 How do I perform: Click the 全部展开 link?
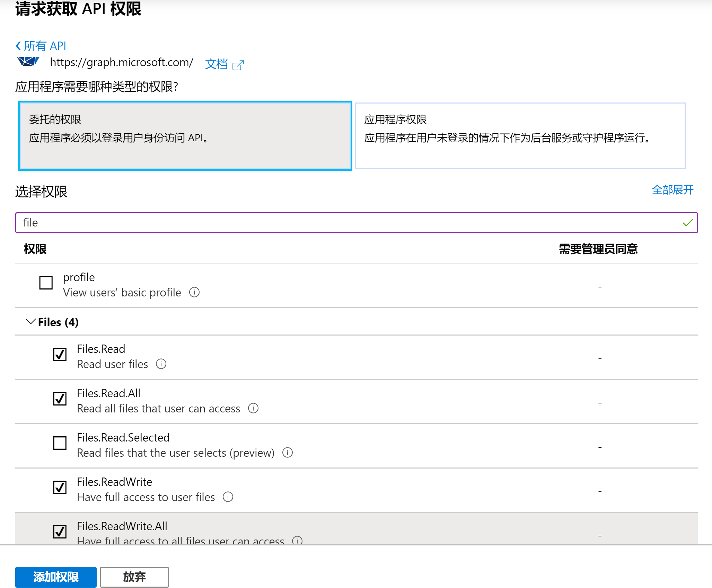click(x=673, y=190)
